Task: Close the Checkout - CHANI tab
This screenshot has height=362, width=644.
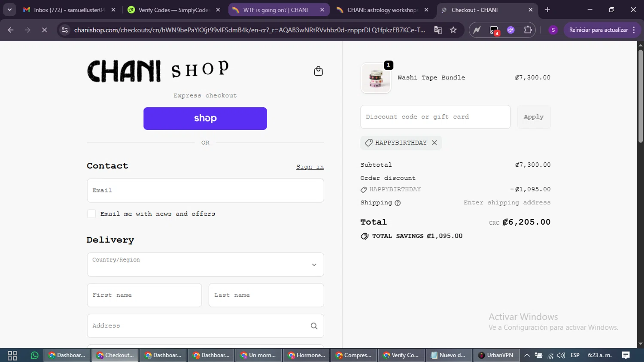Action: (x=531, y=10)
